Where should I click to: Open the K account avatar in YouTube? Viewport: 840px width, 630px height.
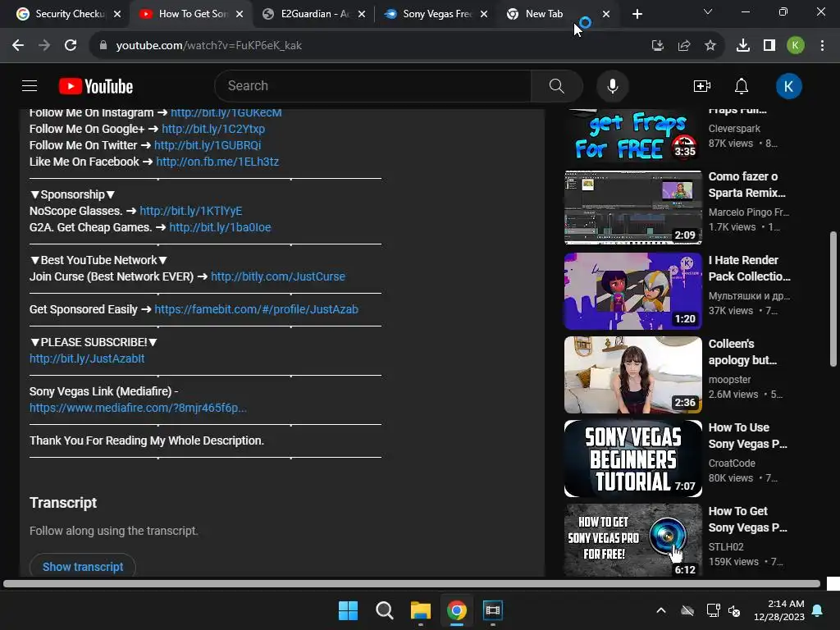pos(788,86)
